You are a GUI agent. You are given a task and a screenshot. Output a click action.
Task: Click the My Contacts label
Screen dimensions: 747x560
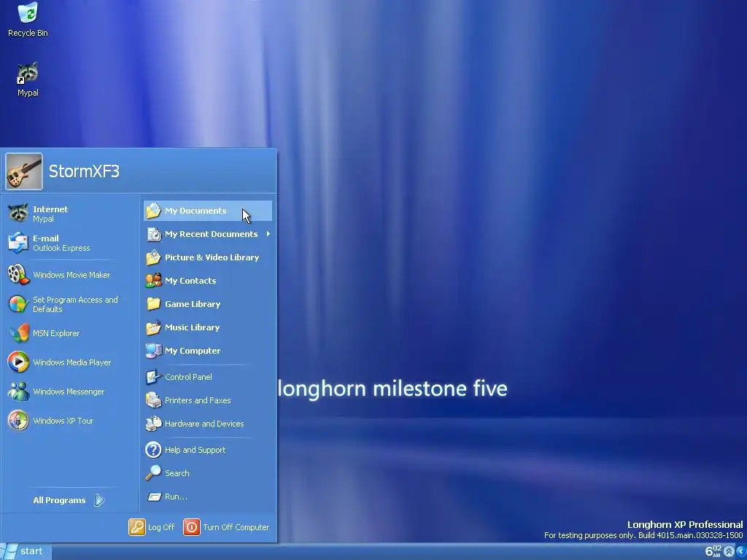(x=190, y=281)
